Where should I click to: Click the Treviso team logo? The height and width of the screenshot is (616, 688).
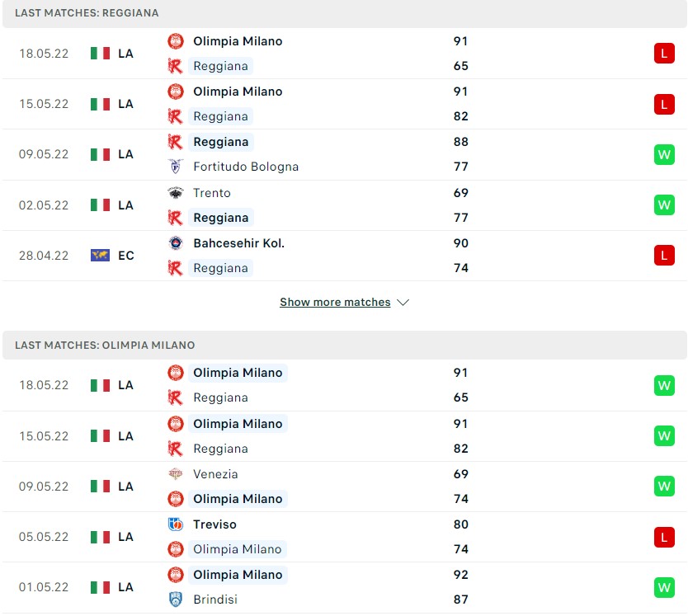click(175, 524)
